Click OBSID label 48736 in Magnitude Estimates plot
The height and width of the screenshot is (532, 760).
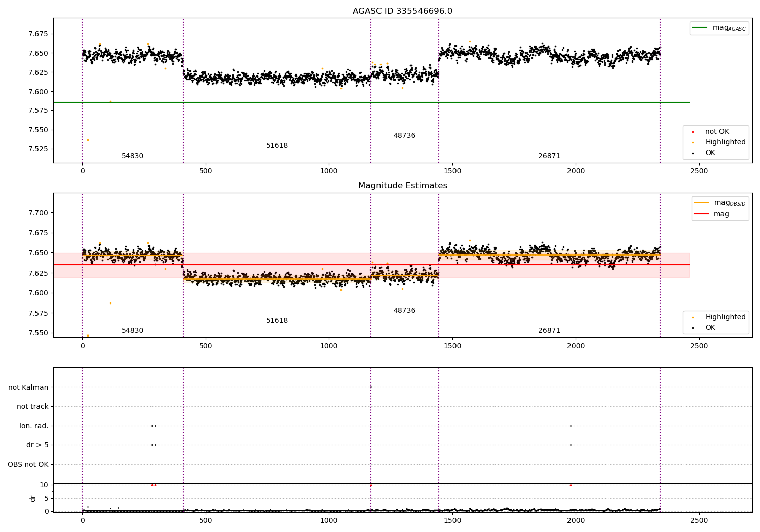[x=404, y=311]
